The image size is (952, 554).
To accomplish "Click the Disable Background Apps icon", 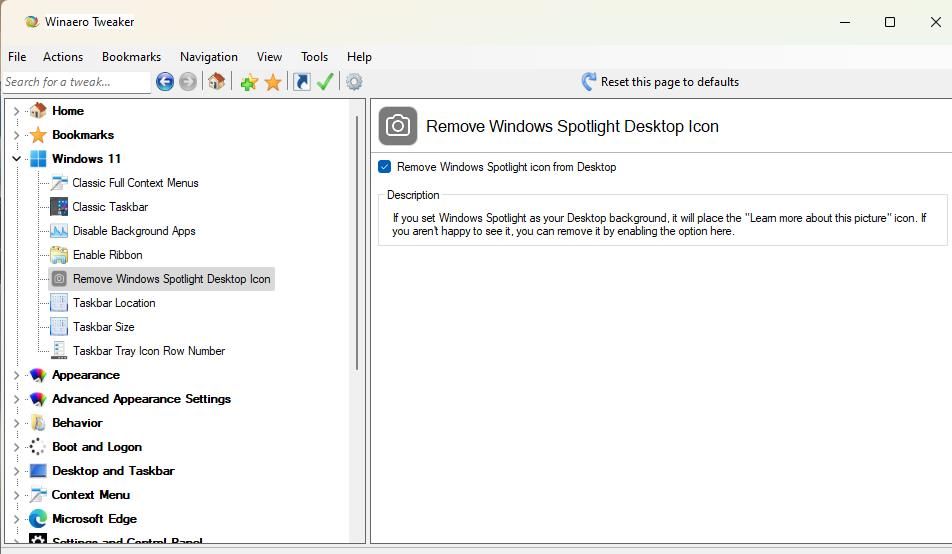I will tap(59, 231).
